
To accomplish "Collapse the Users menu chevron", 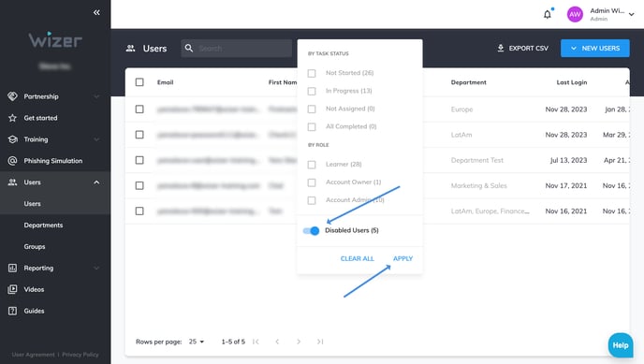I will click(96, 182).
